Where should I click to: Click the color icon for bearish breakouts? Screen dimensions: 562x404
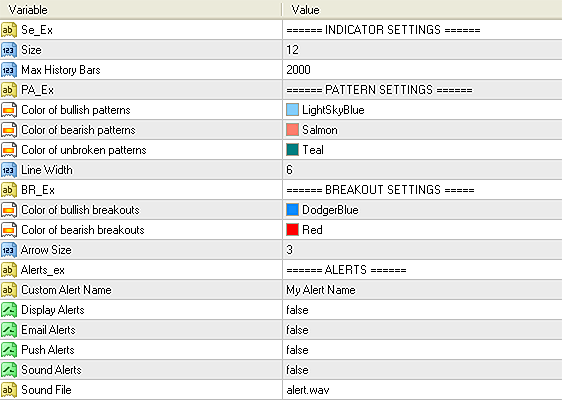tap(9, 230)
